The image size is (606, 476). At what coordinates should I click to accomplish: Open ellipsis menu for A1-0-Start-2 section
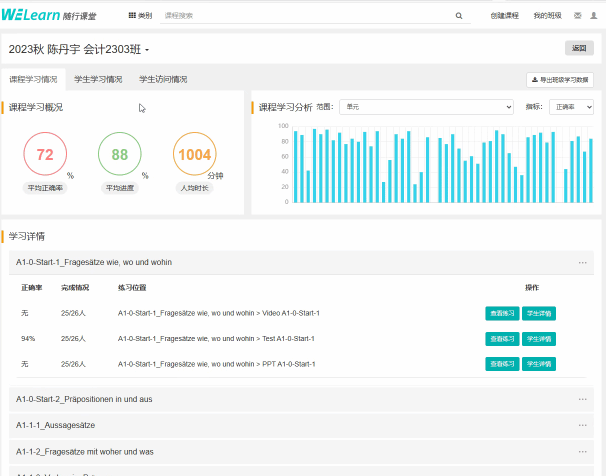(582, 399)
